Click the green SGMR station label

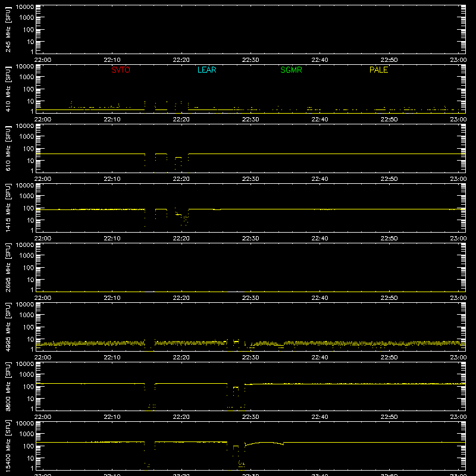pos(291,70)
